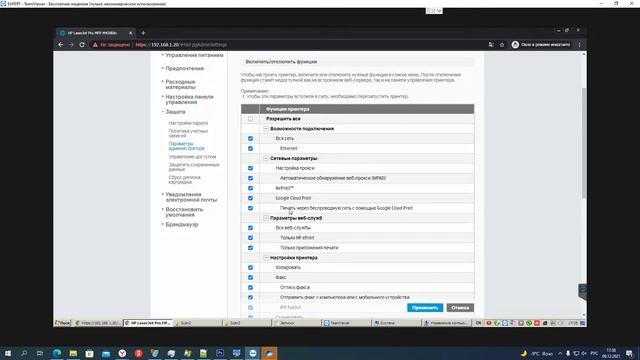Launch Yandex Browser white Y icon on taskbar
The image size is (640, 360).
pos(122,353)
